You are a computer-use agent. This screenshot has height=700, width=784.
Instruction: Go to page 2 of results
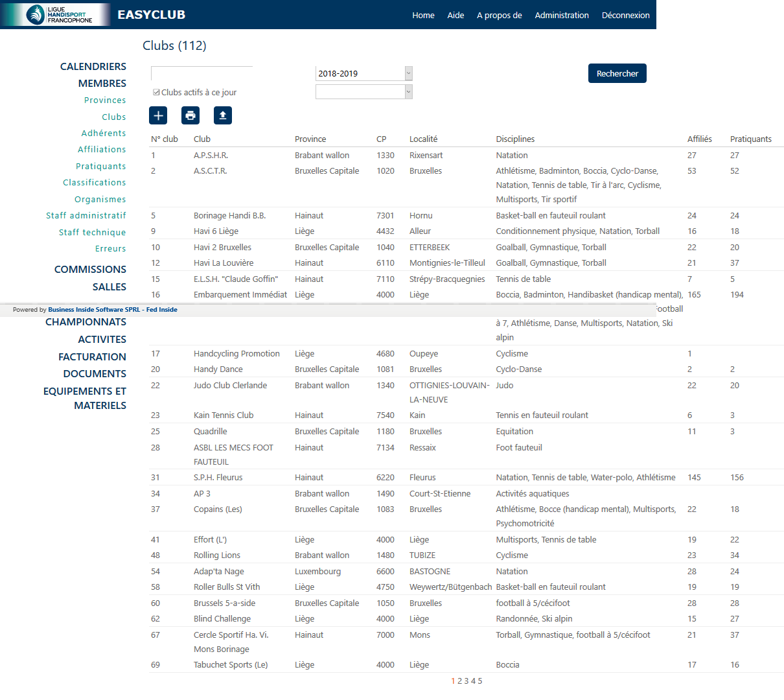459,681
